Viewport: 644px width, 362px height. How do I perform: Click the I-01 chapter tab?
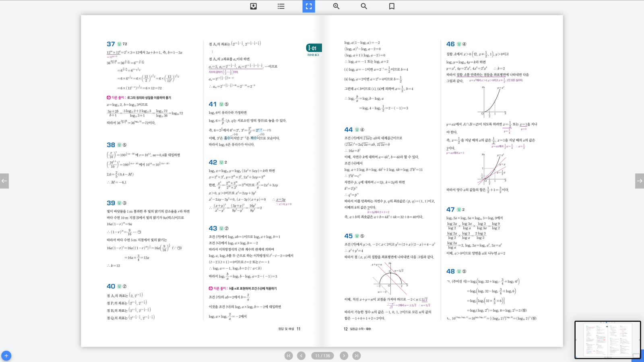(x=314, y=48)
